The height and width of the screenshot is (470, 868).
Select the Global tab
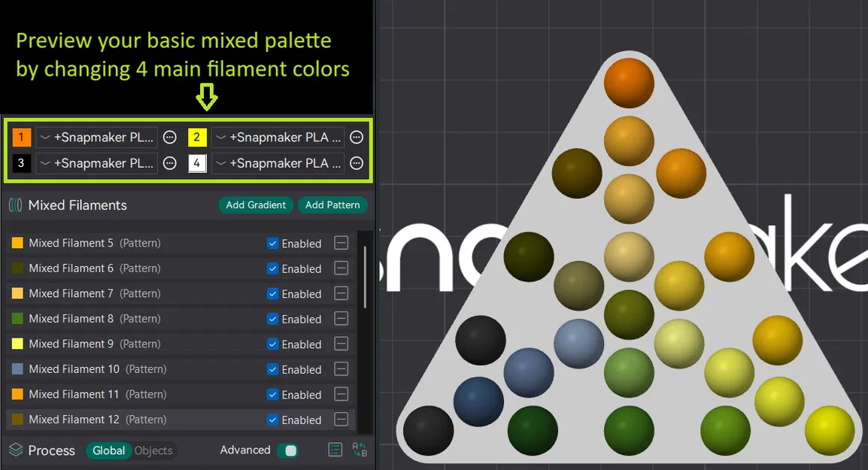108,450
